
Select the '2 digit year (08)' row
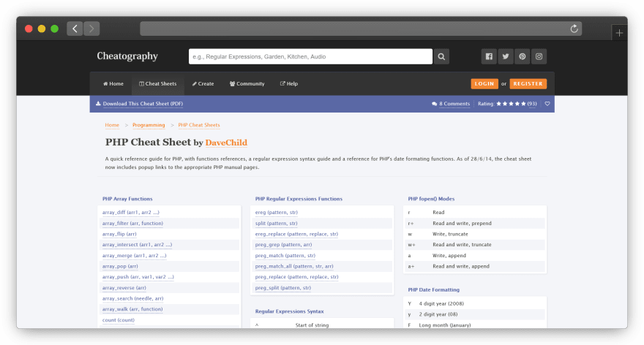click(x=475, y=314)
